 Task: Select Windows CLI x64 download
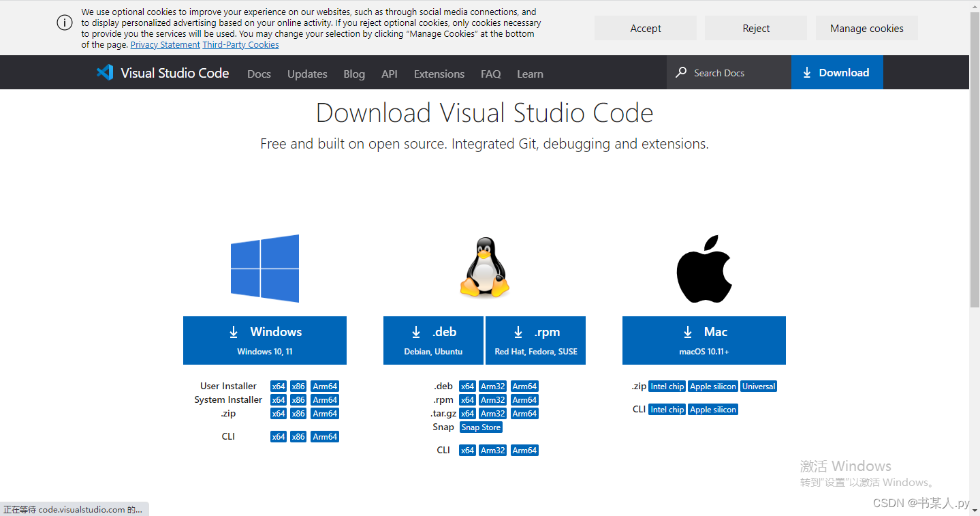pos(279,437)
